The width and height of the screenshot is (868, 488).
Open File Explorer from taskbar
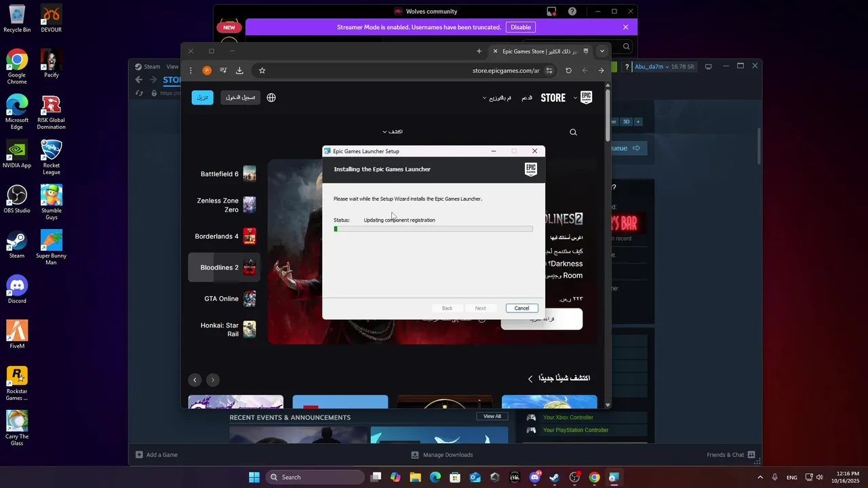pos(415,477)
